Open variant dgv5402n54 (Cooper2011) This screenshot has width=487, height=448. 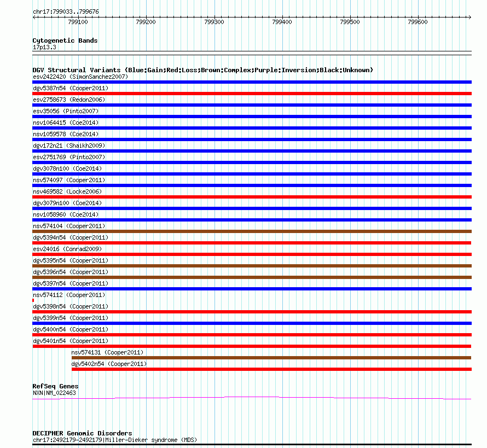click(x=109, y=364)
